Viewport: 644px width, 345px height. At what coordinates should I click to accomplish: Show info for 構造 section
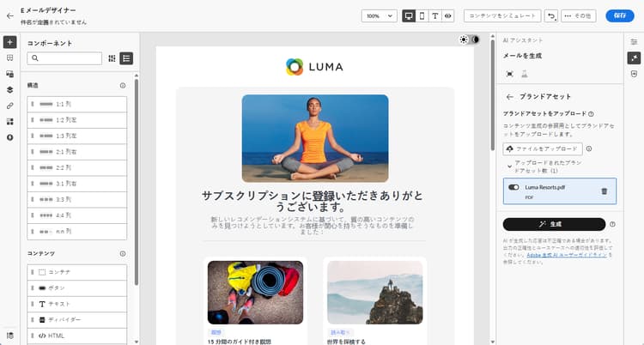[x=123, y=86]
